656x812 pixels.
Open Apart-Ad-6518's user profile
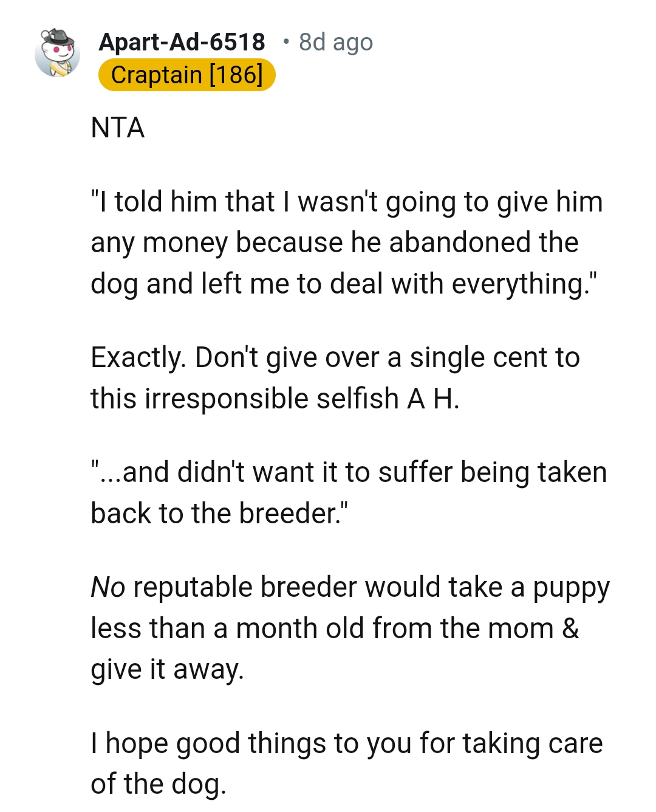tap(182, 43)
